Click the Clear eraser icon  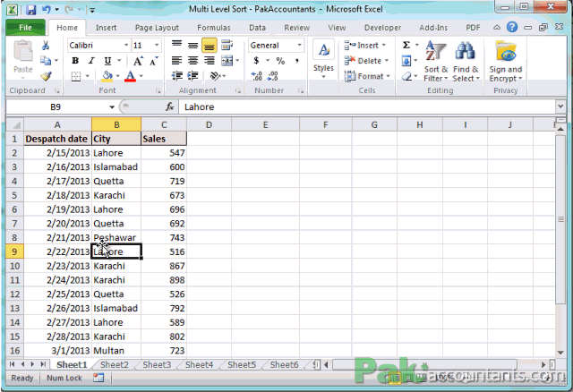coord(406,76)
